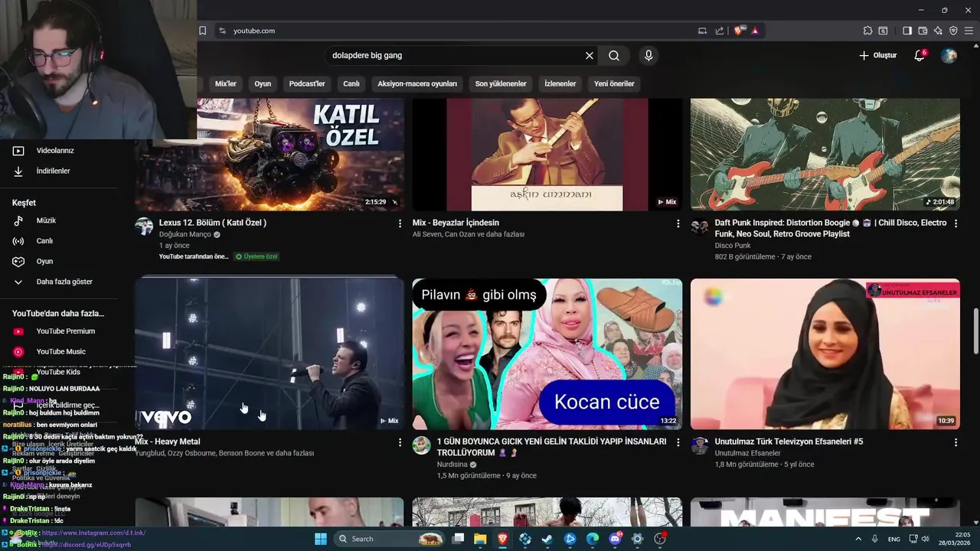Image resolution: width=980 pixels, height=551 pixels.
Task: Open options menu for Mix - Beyazlar İçindesin
Action: 678,223
